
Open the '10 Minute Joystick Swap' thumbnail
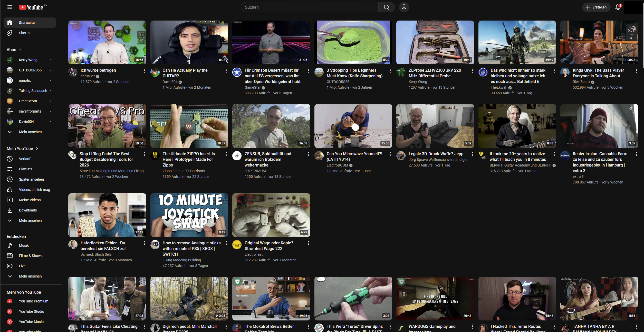(x=189, y=215)
